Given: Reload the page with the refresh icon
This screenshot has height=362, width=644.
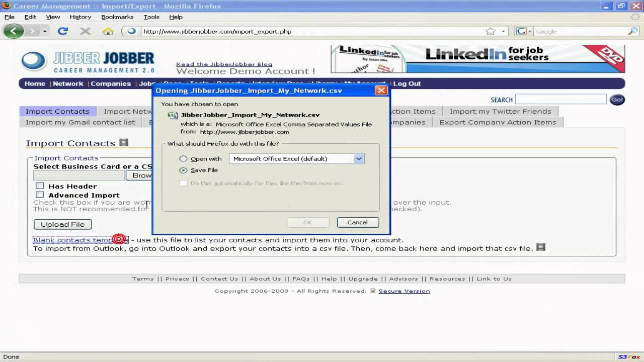Looking at the screenshot, I should tap(62, 31).
